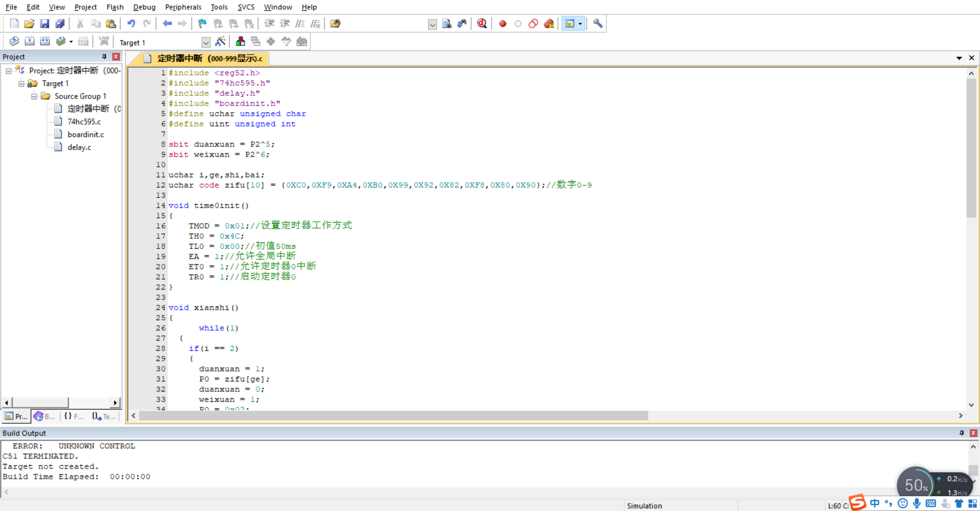
Task: Open the Target 1 selection dropdown
Action: pos(206,42)
